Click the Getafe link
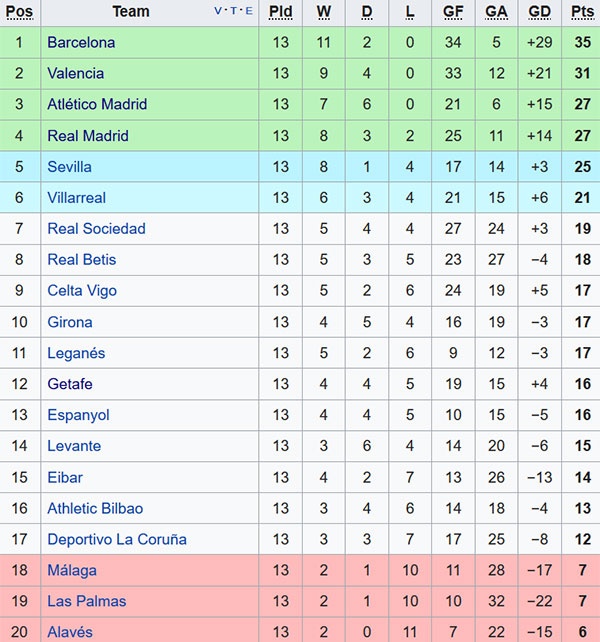The image size is (600, 642). click(x=70, y=384)
